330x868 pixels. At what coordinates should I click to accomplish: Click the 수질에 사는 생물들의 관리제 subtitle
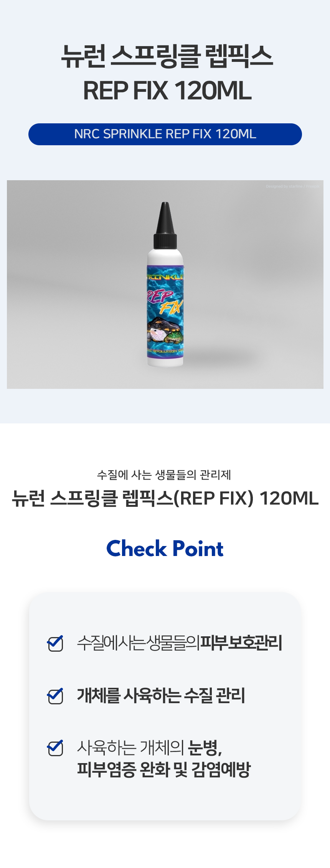pyautogui.click(x=164, y=475)
